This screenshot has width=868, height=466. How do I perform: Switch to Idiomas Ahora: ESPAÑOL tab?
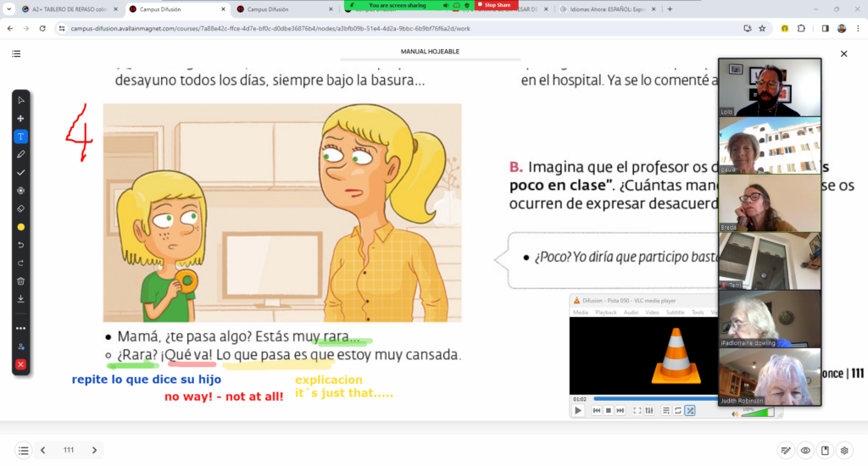point(608,9)
